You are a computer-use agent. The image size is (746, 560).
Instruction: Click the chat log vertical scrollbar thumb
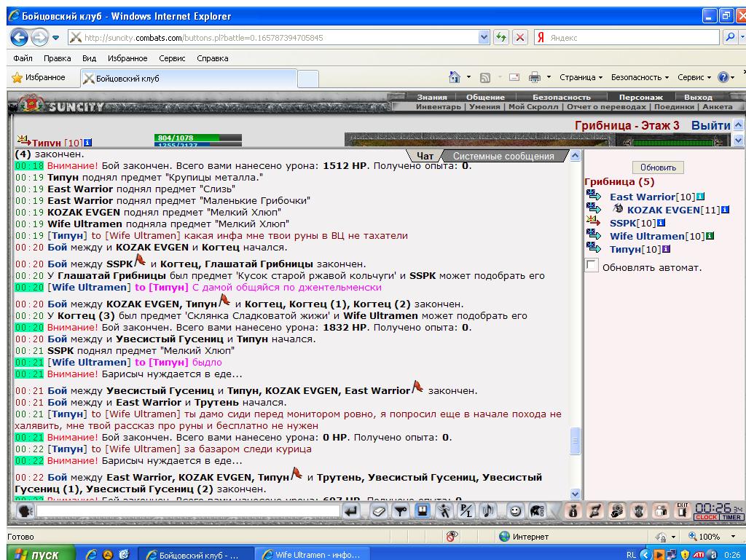575,441
